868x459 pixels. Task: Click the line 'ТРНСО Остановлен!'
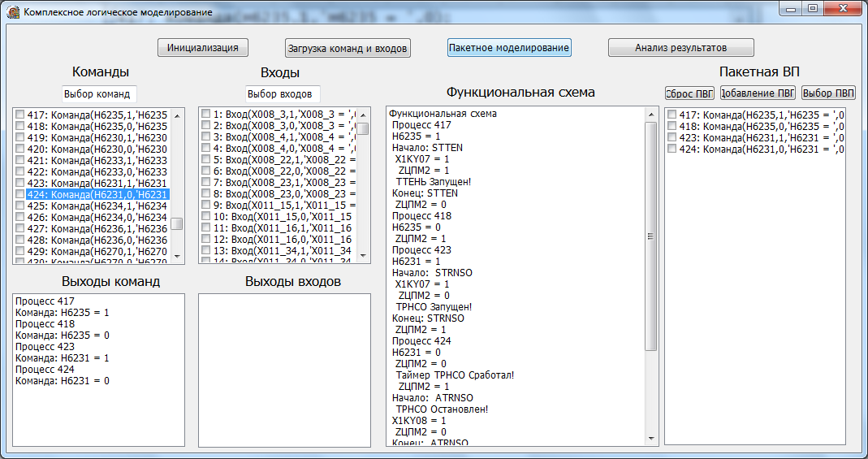tap(442, 409)
